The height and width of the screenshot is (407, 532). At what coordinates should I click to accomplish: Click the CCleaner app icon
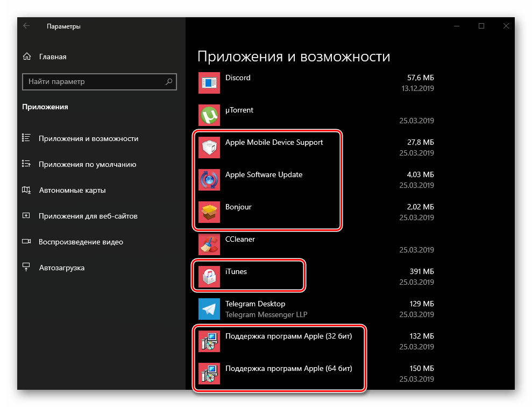coord(209,244)
